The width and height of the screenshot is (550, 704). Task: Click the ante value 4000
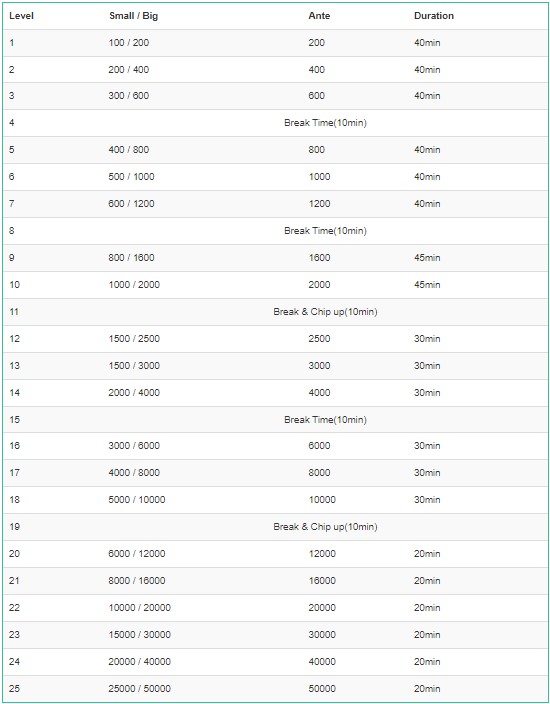[x=319, y=392]
